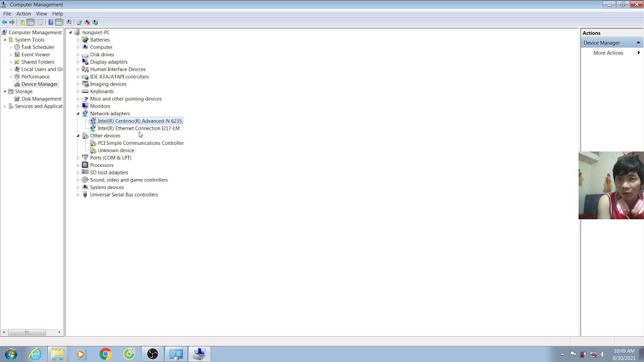Click the left pane horizontal scrollbar thumb

(26, 332)
